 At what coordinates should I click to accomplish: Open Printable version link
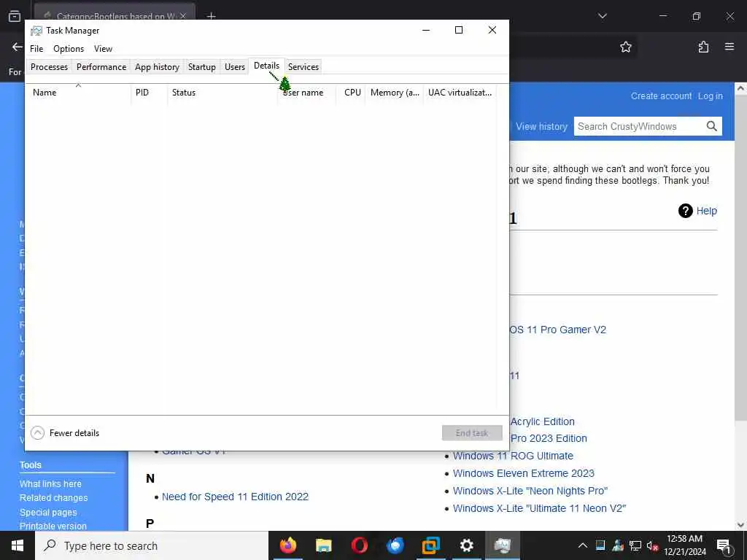(53, 526)
